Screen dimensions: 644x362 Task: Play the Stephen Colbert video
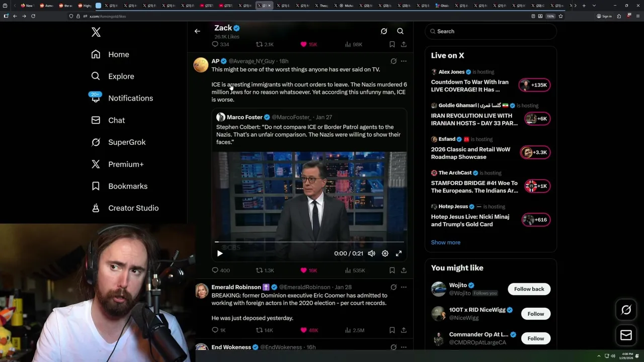pos(220,253)
